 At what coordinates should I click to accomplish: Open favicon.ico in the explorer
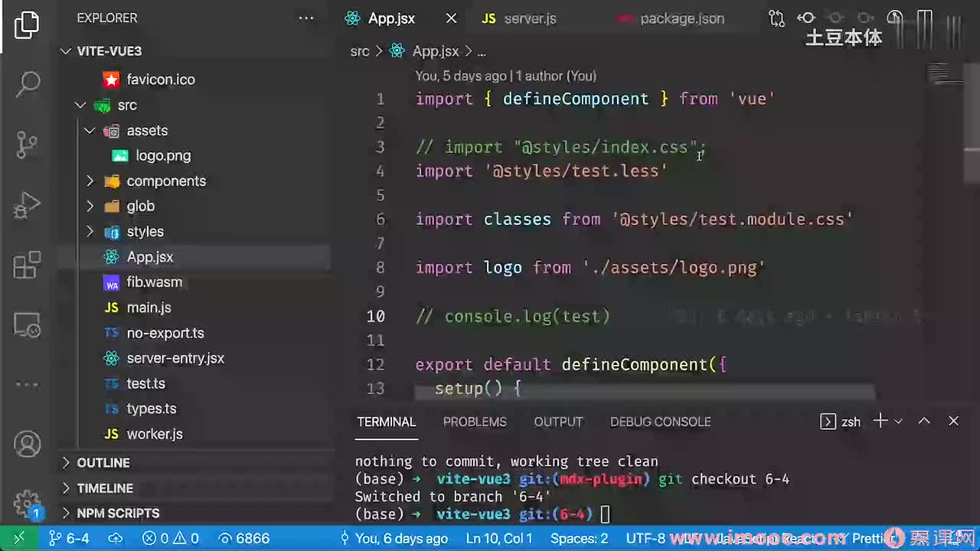coord(161,80)
